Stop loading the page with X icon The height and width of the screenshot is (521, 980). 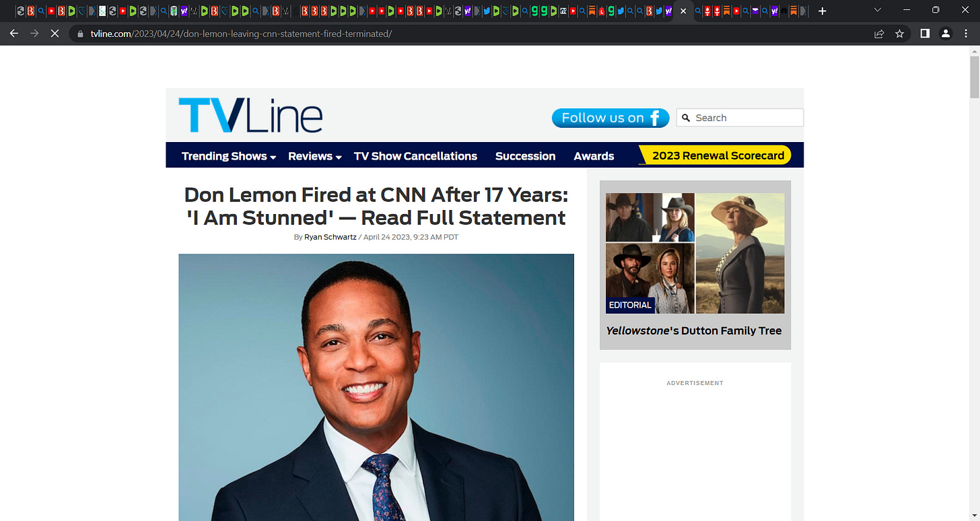click(x=55, y=34)
